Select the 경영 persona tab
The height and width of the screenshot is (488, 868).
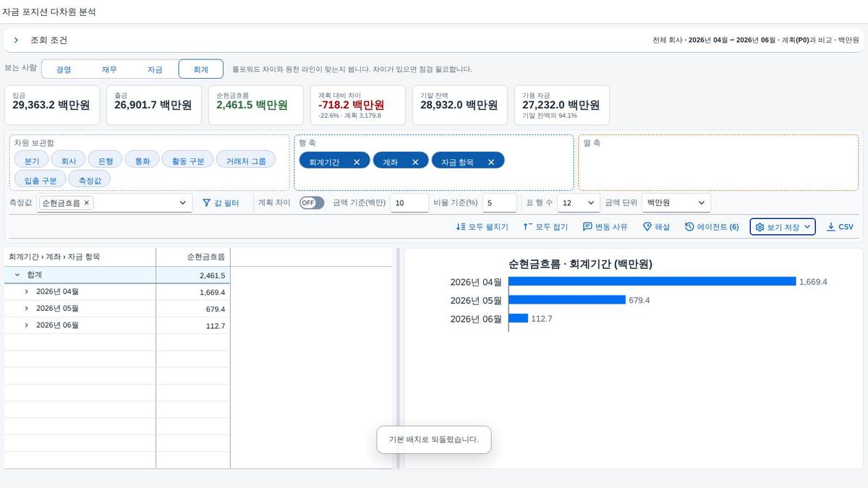tap(64, 69)
